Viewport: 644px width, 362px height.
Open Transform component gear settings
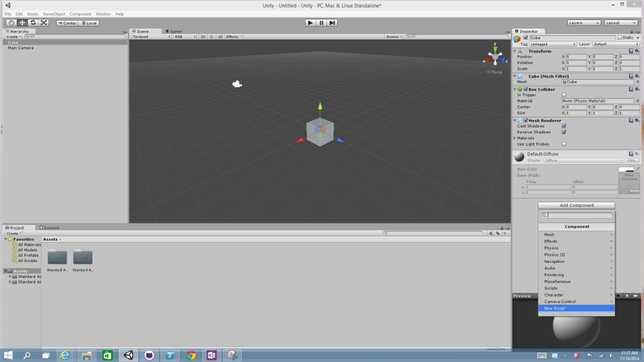point(637,52)
